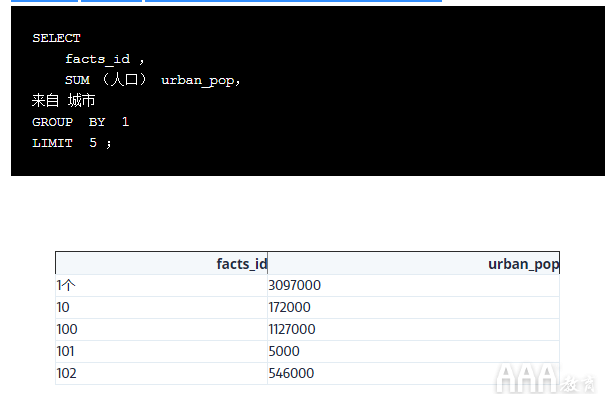Select the facts_id column header
The width and height of the screenshot is (606, 399).
(x=162, y=263)
